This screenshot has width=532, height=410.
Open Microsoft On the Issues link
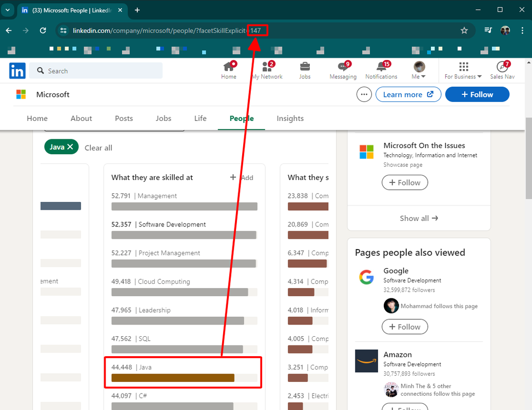point(424,146)
